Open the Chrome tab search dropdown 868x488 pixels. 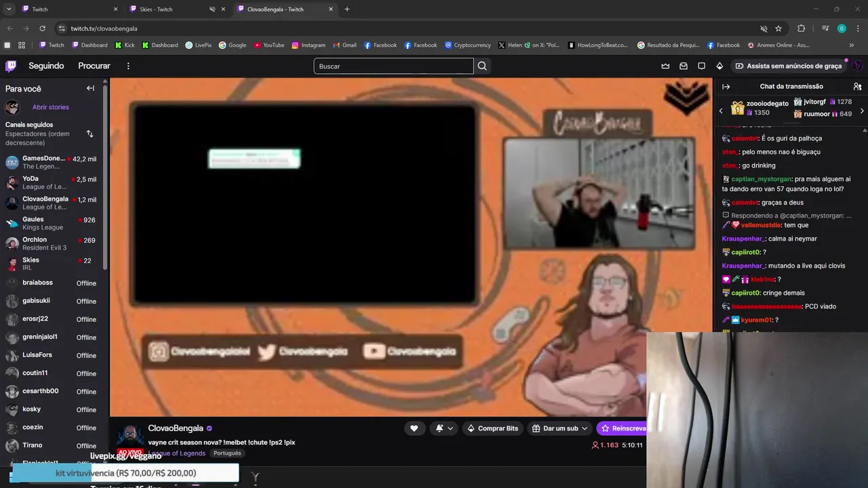tap(9, 9)
